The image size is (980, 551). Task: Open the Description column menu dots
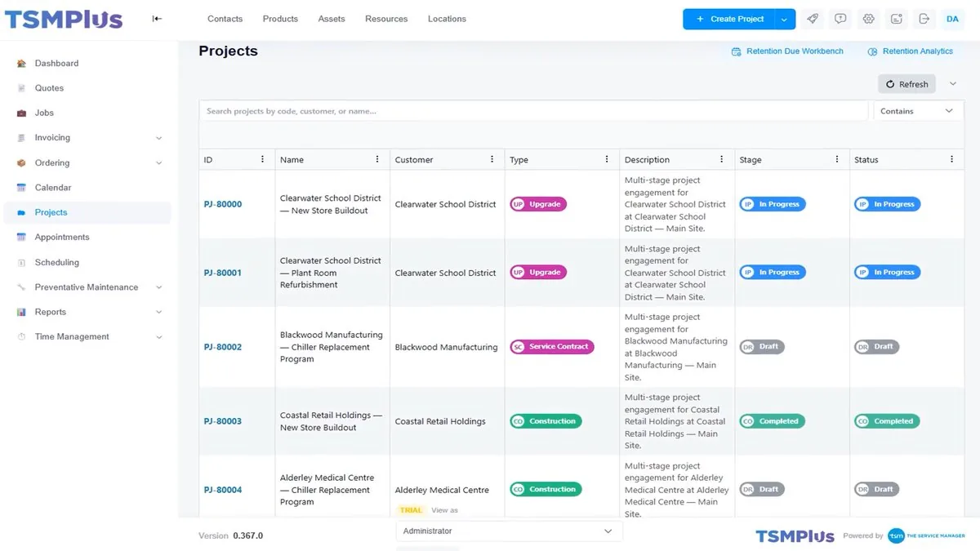[722, 159]
